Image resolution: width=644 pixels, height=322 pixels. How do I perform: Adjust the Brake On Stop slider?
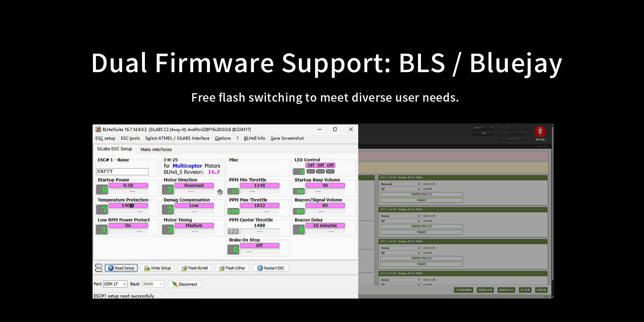point(260,252)
